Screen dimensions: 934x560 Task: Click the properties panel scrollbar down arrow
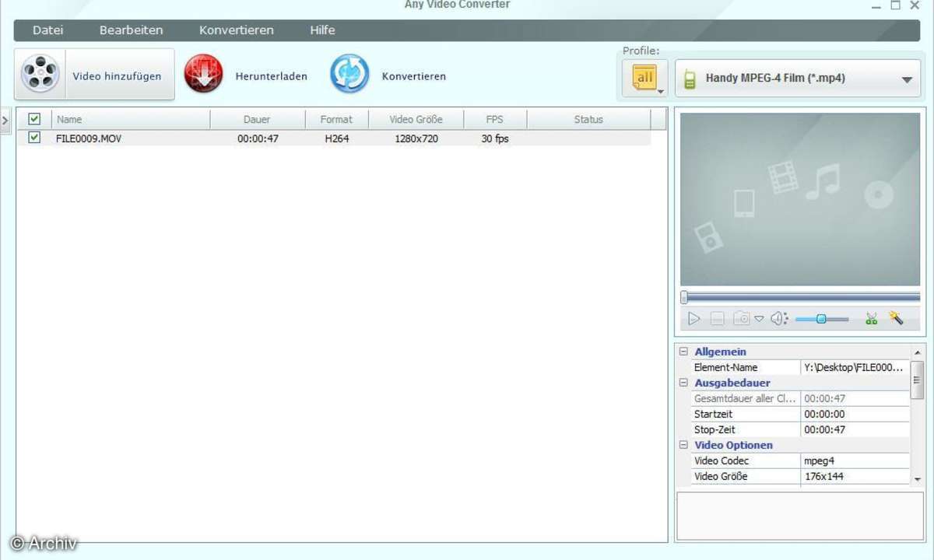point(918,479)
